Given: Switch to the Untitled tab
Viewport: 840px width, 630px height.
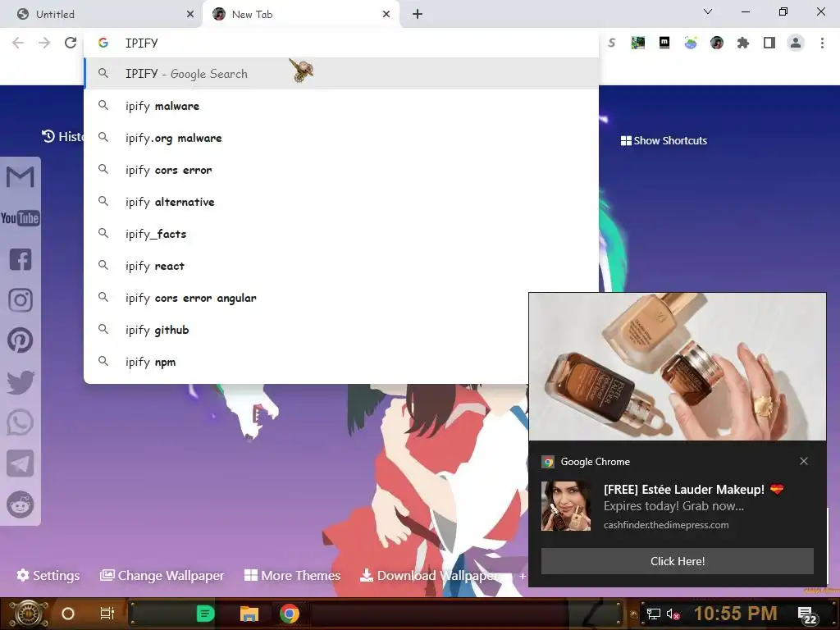Looking at the screenshot, I should click(x=102, y=14).
